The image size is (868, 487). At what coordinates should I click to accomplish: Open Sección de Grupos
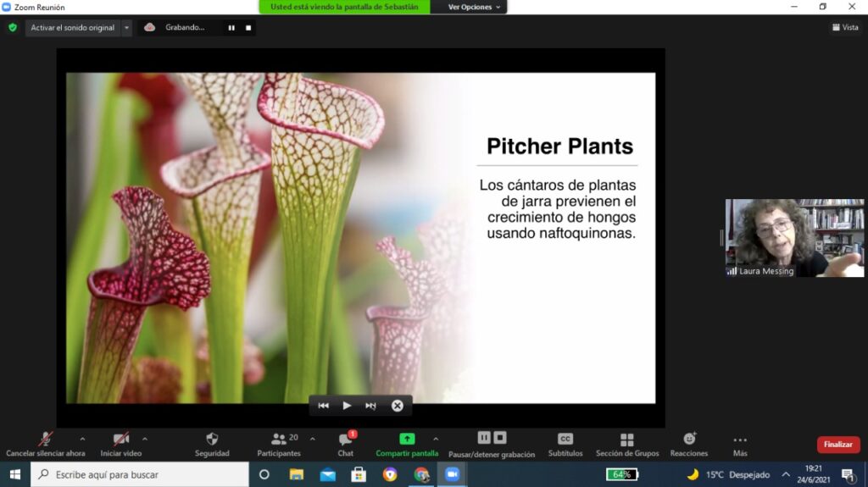(x=626, y=440)
